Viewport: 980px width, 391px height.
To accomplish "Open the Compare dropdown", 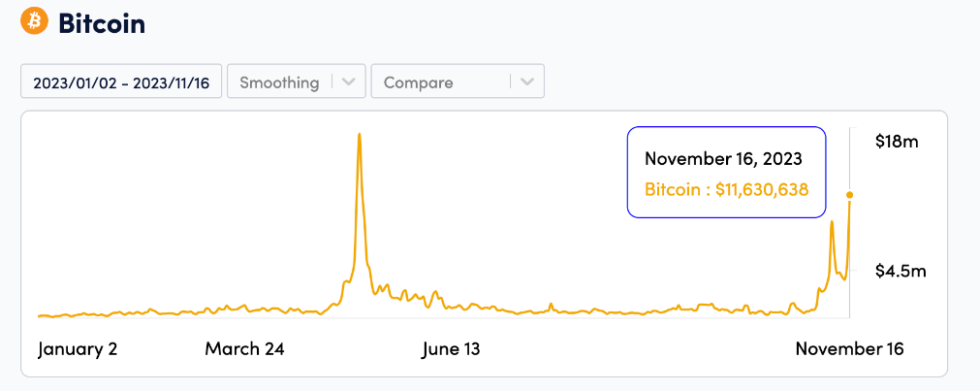I will tap(441, 82).
